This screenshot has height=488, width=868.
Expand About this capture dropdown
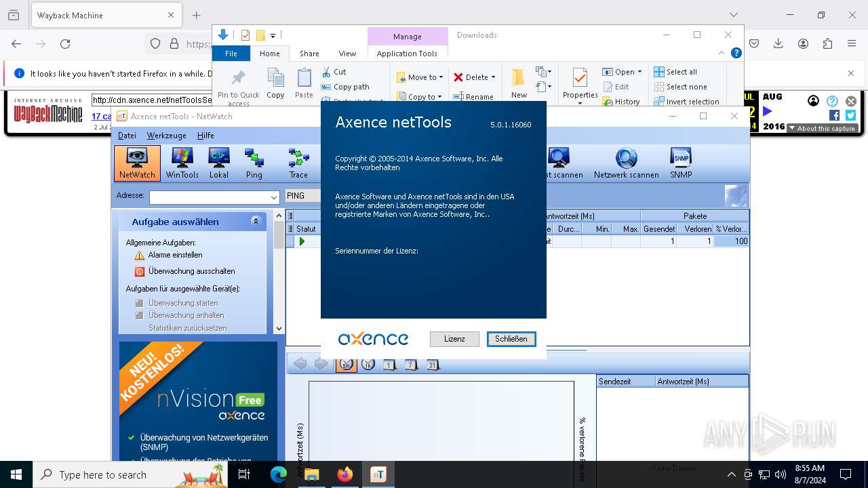point(822,128)
